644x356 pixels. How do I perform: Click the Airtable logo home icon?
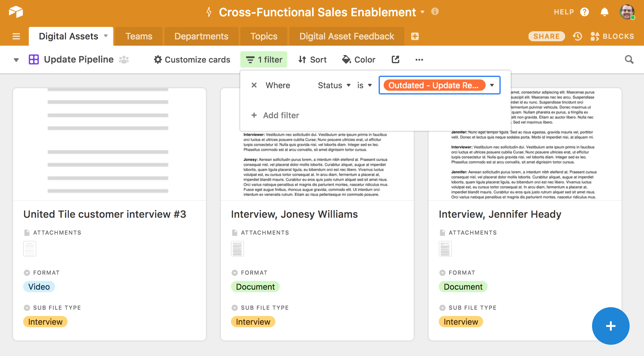click(x=16, y=12)
